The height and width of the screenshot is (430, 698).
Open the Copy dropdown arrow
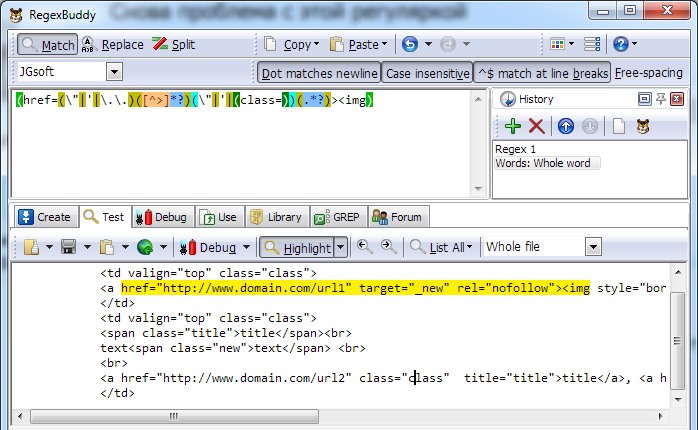tap(317, 44)
